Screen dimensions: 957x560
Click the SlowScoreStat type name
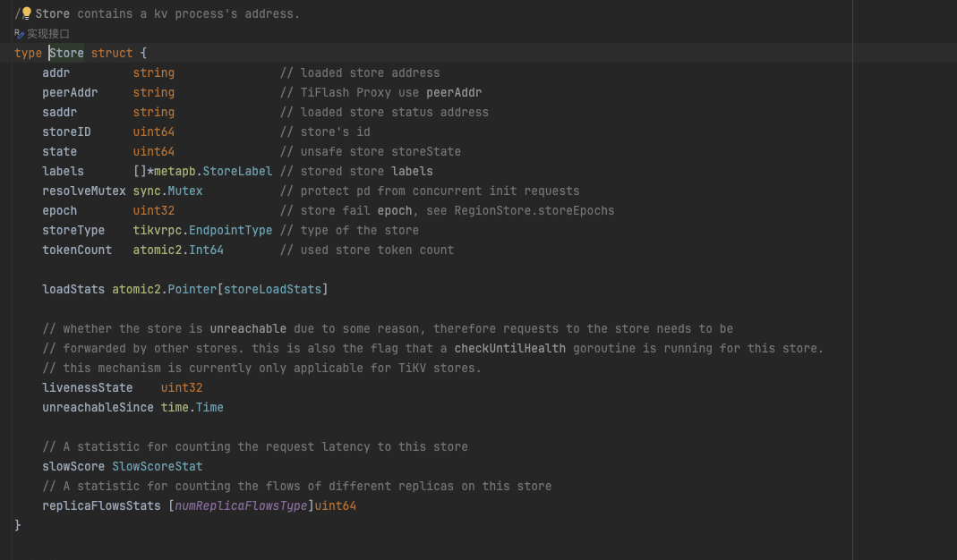tap(157, 466)
